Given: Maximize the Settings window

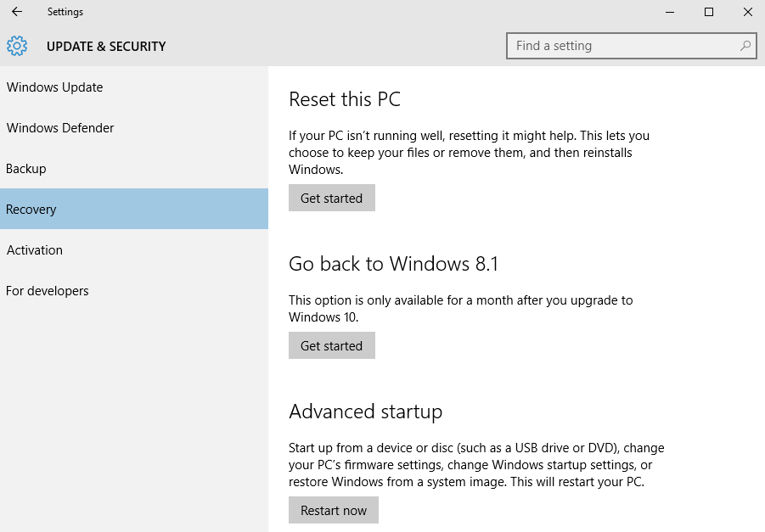Looking at the screenshot, I should [x=709, y=12].
